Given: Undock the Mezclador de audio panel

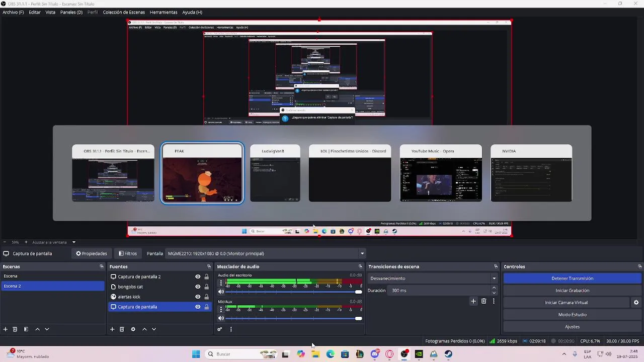Looking at the screenshot, I should coord(360,266).
